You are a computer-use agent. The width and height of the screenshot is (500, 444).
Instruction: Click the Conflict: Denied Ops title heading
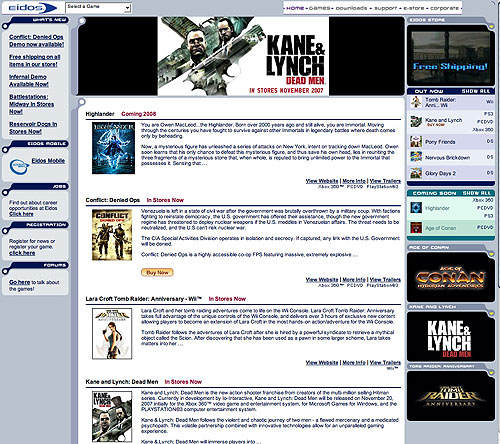(x=113, y=200)
